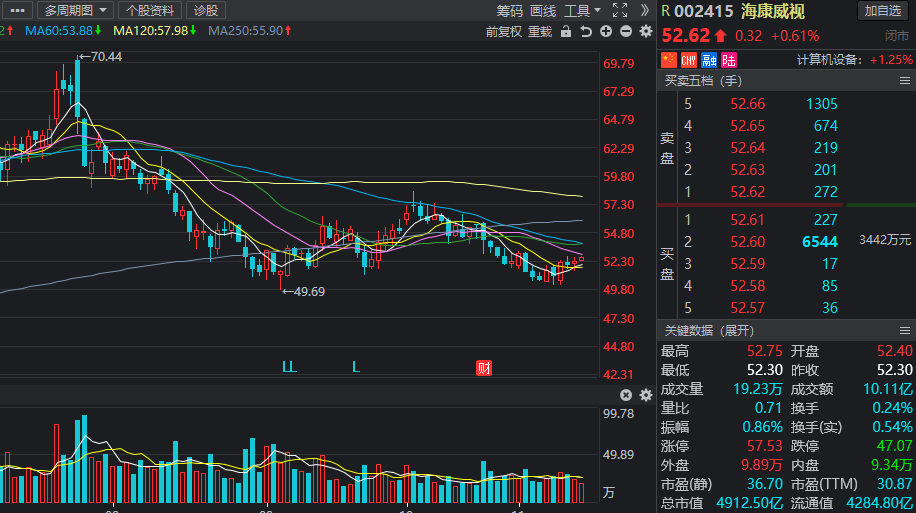Click the 流通值 value 4284.80亿
916x513 pixels.
click(x=879, y=503)
